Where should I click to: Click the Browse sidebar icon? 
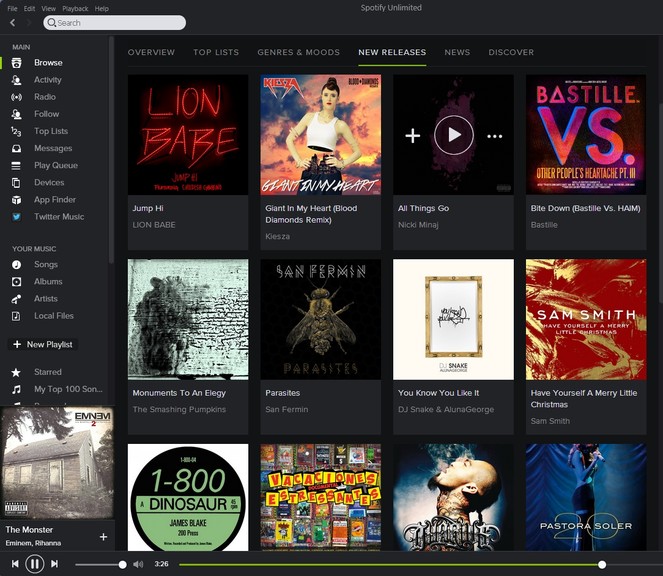click(16, 63)
